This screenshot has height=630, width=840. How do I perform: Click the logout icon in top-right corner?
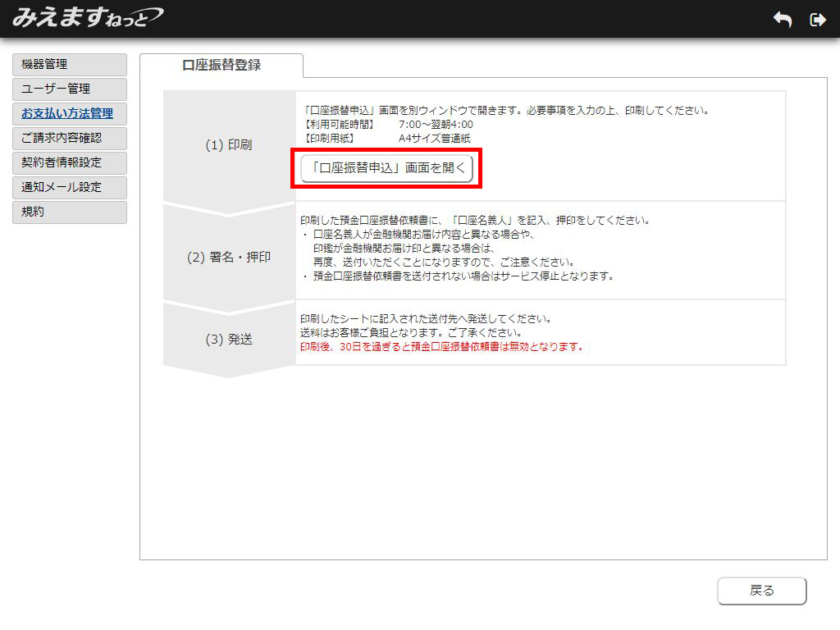tap(817, 20)
